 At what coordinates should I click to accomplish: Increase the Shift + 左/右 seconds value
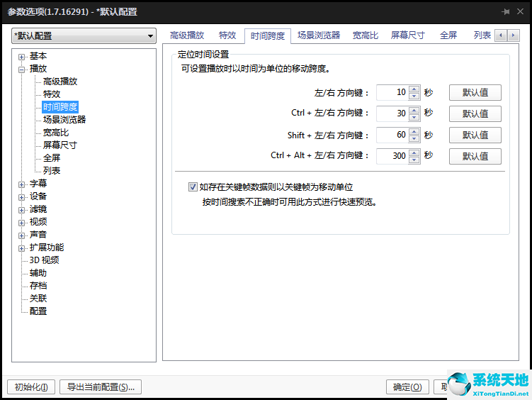click(414, 131)
